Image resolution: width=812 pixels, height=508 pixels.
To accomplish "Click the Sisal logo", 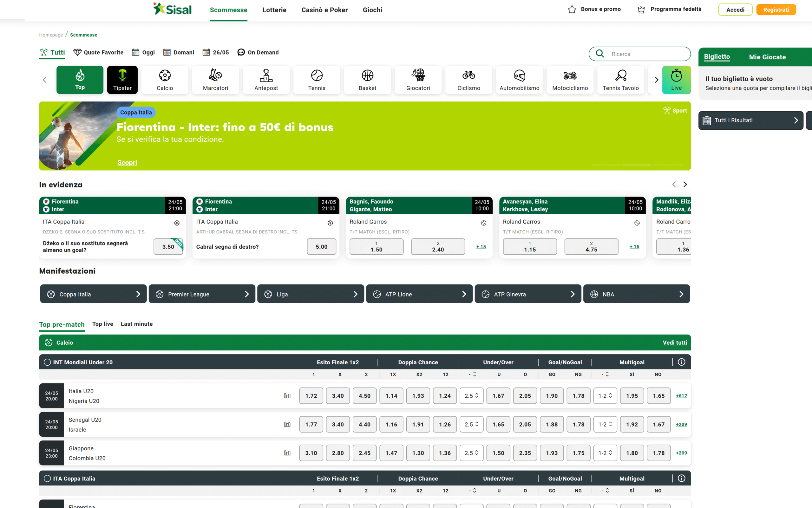I will pos(172,9).
